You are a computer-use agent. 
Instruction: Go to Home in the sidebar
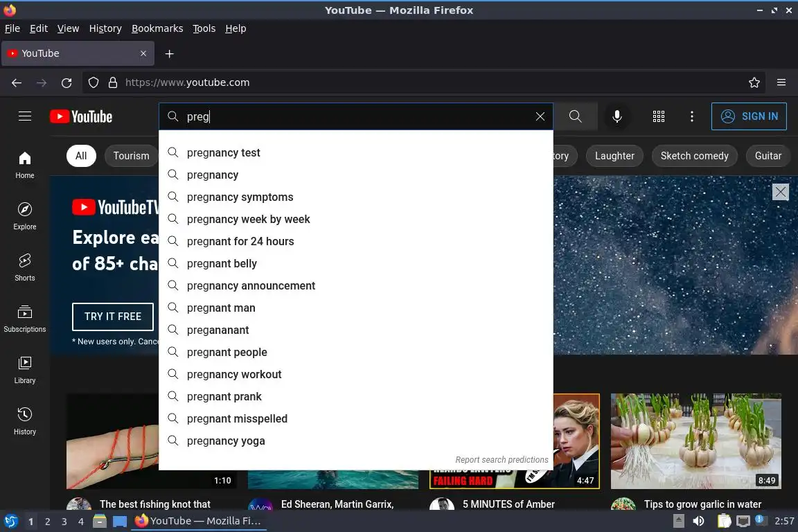point(24,165)
